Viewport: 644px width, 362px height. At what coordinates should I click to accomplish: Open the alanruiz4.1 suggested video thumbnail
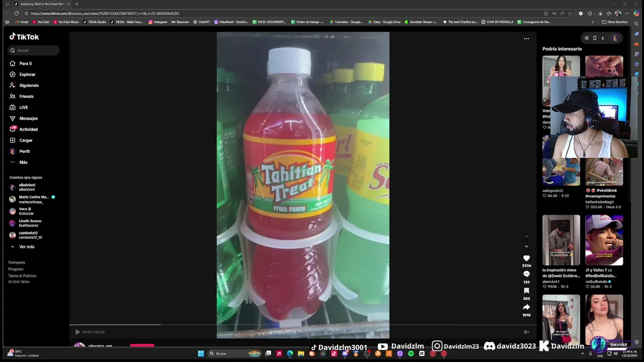561,240
